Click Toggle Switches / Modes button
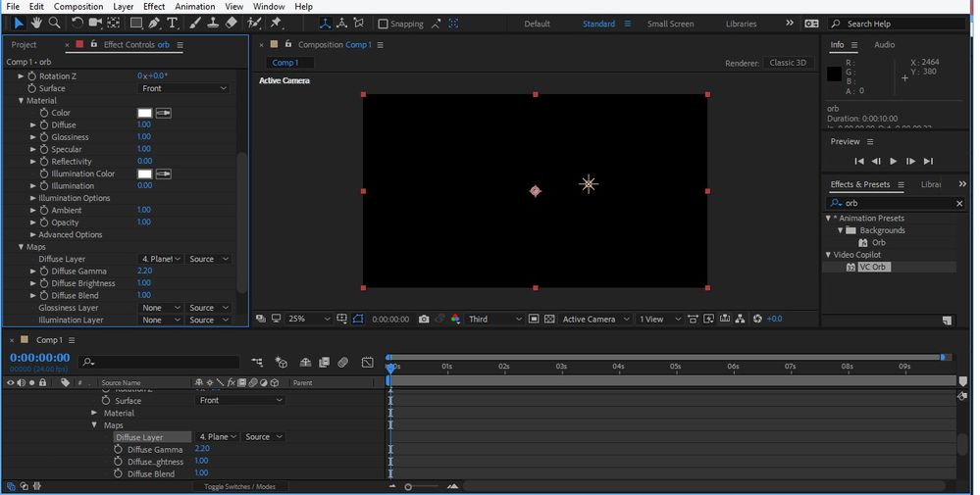 [x=239, y=486]
